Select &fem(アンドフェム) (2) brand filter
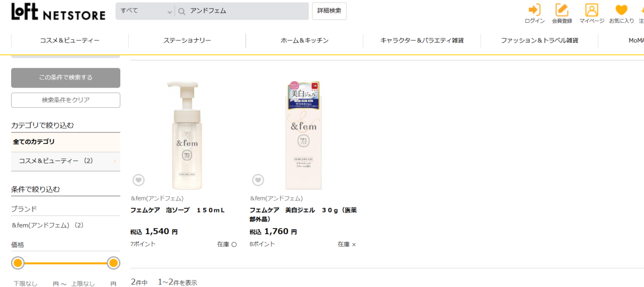Screen dimensions: 644x287 48,225
